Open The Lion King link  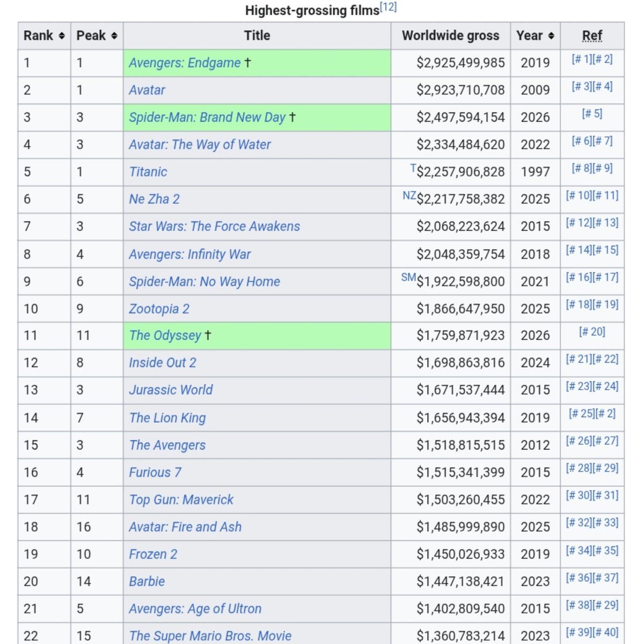[x=167, y=418]
